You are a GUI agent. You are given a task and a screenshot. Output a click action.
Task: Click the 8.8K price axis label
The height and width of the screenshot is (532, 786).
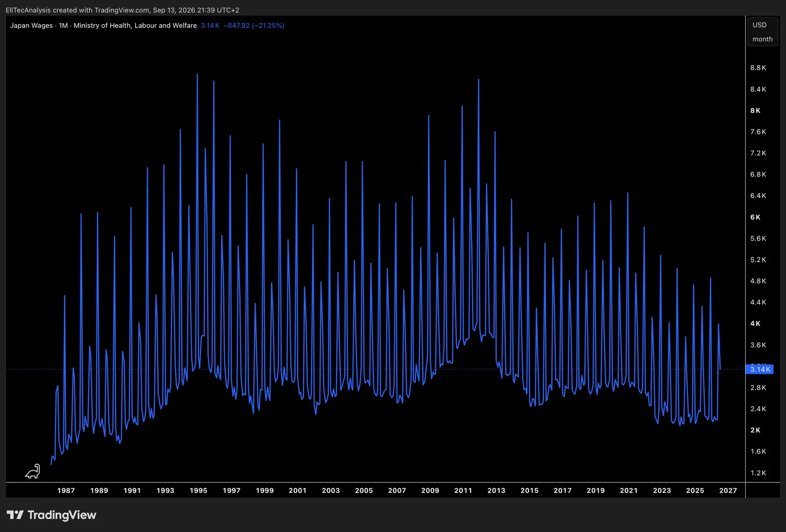click(758, 68)
